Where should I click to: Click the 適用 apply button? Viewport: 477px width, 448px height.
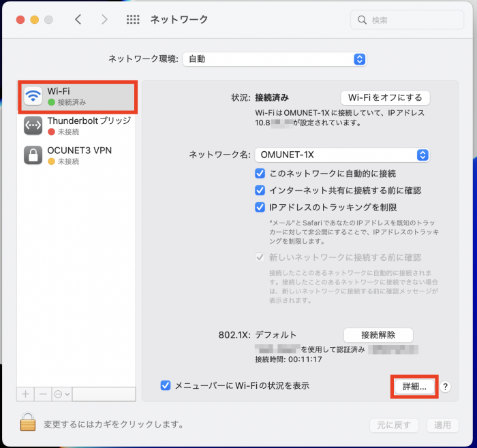tap(443, 425)
